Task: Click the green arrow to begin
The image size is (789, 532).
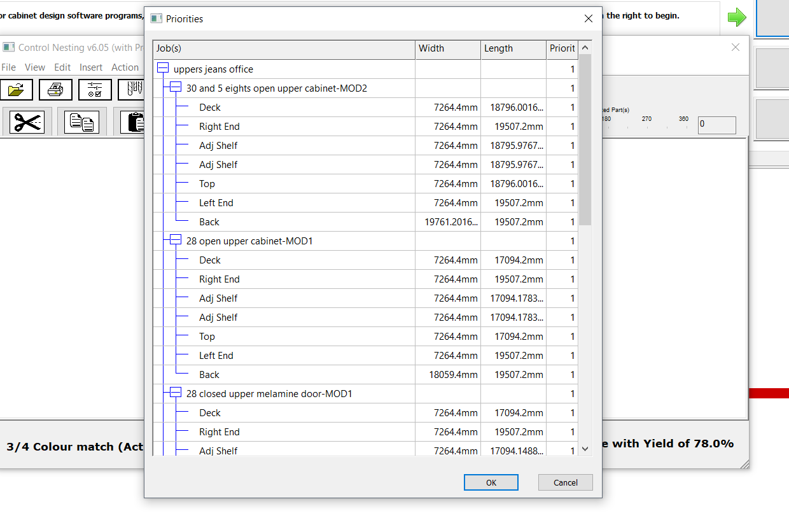Action: (736, 17)
